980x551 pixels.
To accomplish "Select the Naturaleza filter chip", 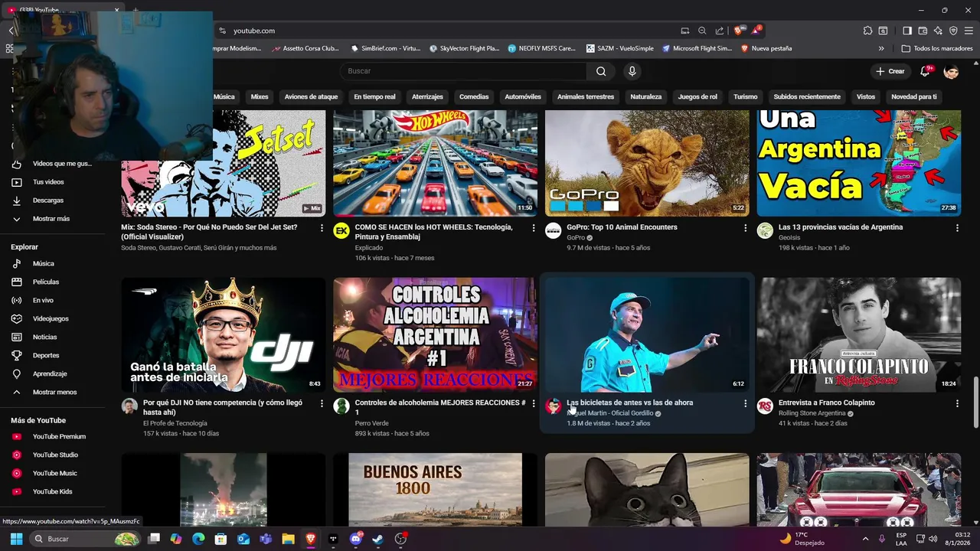I will pyautogui.click(x=645, y=97).
